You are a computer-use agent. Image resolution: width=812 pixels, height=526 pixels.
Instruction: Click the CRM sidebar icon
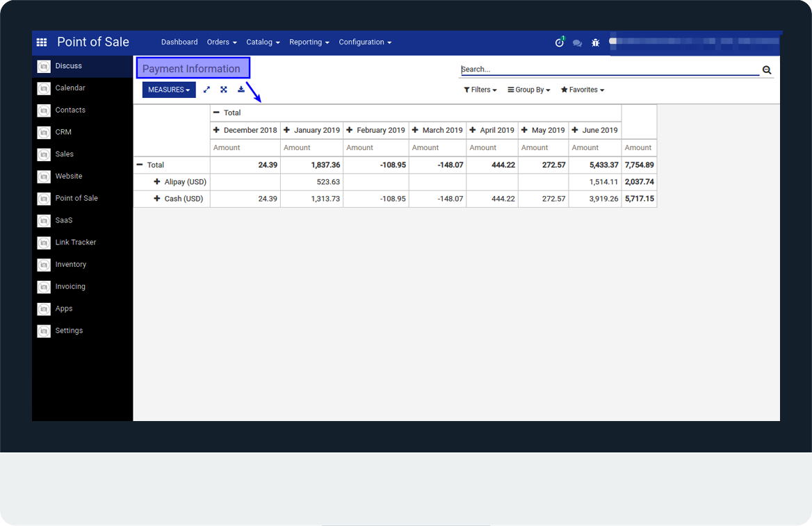tap(44, 133)
